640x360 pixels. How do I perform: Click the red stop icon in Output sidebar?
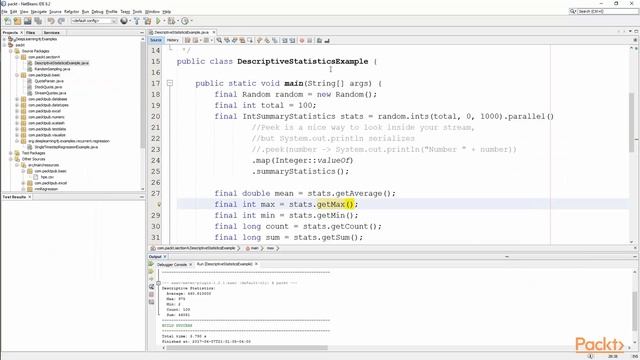[x=151, y=294]
